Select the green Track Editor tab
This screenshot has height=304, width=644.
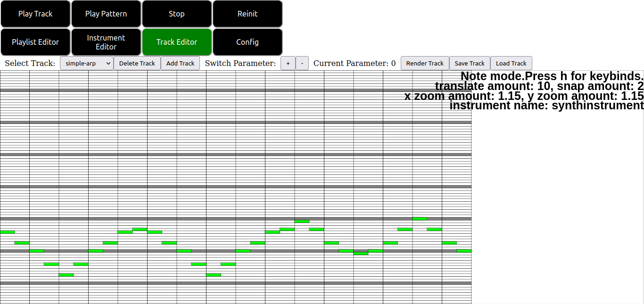click(177, 42)
